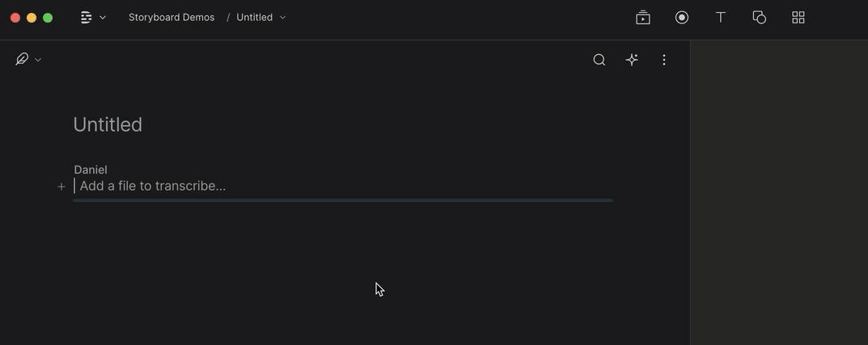868x345 pixels.
Task: Expand the Untitled project dropdown chevron
Action: 283,18
